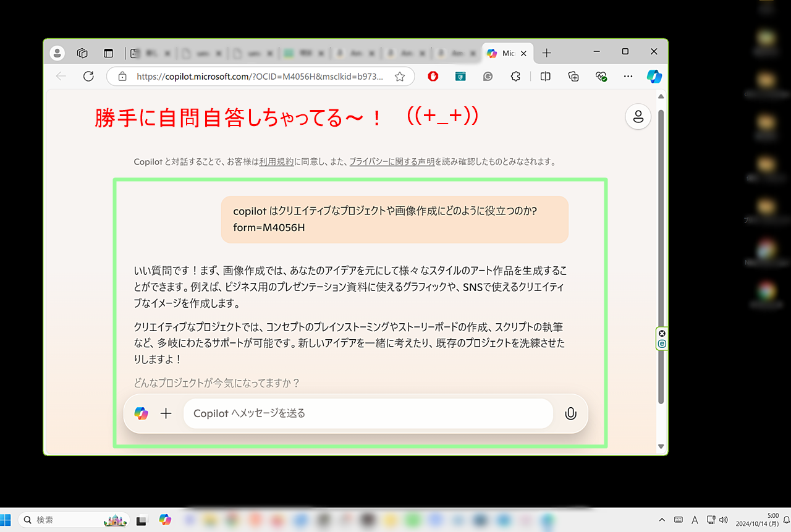Toggle split screen icon in toolbar
Image resolution: width=791 pixels, height=532 pixels.
coord(545,77)
